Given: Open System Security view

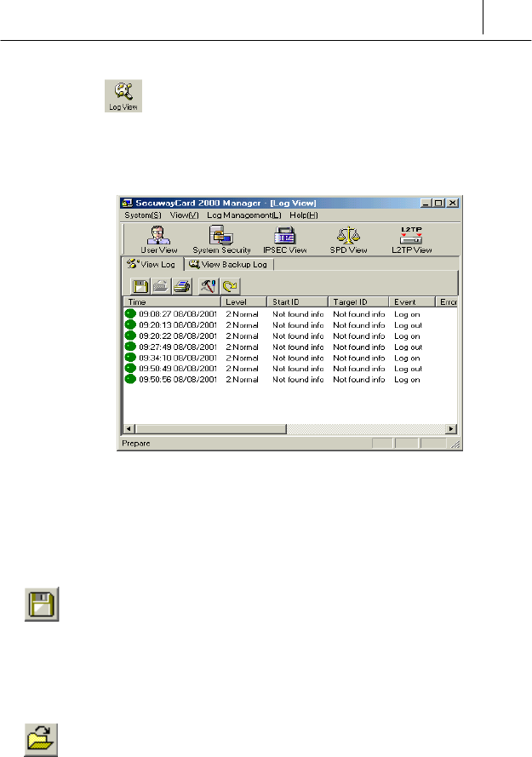Looking at the screenshot, I should point(221,239).
